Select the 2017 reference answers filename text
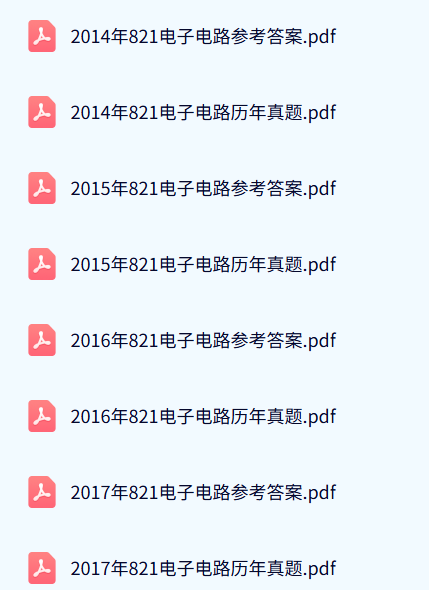The image size is (429, 590). (x=203, y=493)
